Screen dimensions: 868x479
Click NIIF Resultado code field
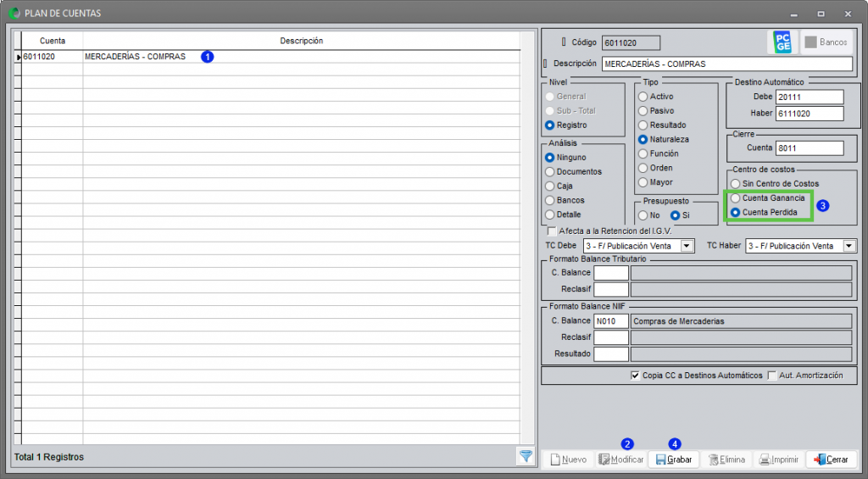[611, 354]
